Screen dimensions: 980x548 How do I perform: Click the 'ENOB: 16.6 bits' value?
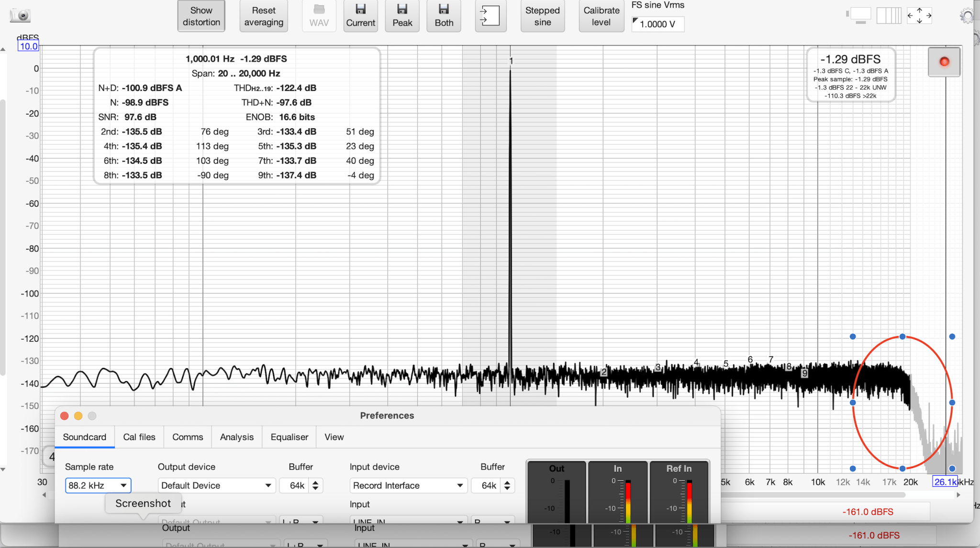coord(280,117)
